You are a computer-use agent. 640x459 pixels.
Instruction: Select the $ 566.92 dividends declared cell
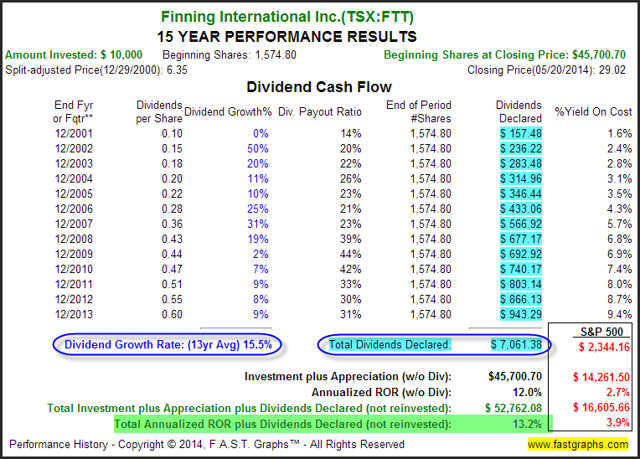pyautogui.click(x=521, y=224)
